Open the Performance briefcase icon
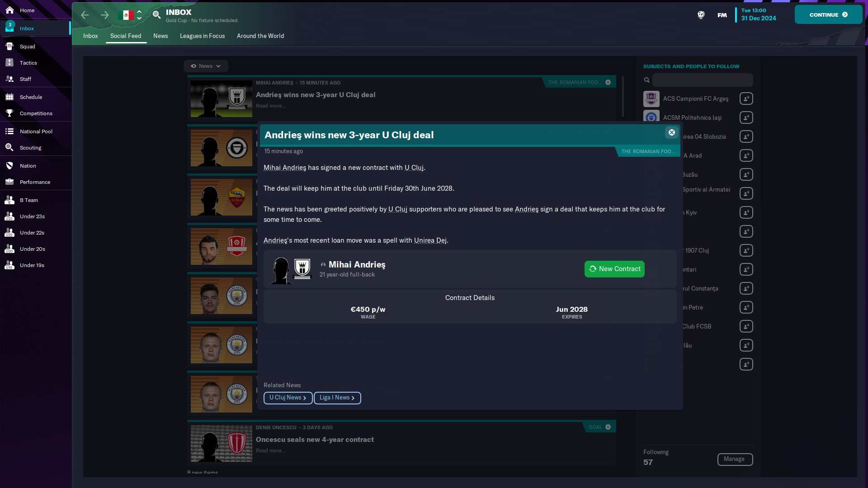Viewport: 868px width, 488px height. click(x=9, y=182)
